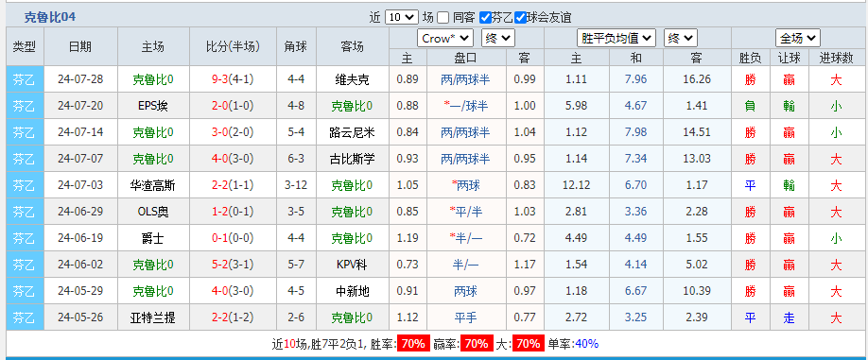Click the 克鲁比04 team title
Screen dimensions: 868x360
50,17
